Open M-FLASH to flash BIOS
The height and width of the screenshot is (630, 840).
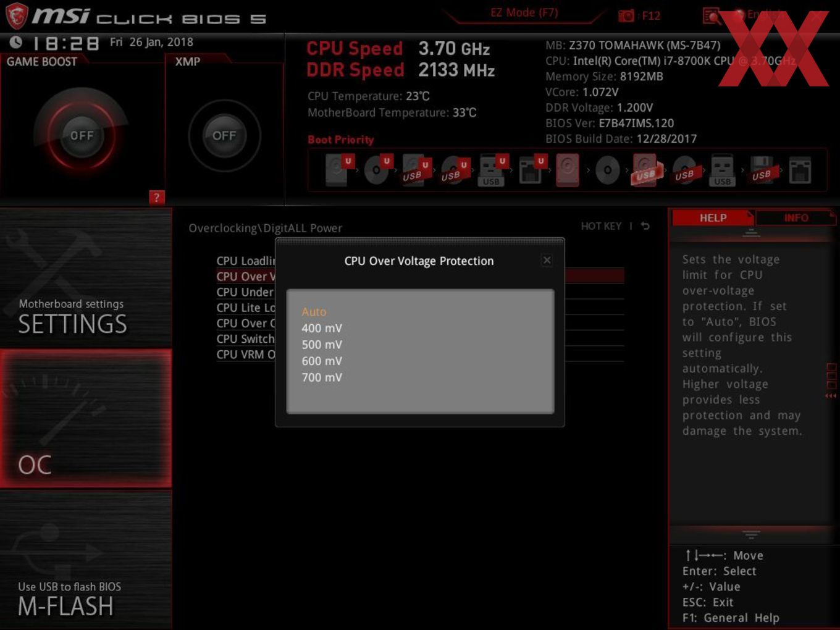(x=86, y=559)
